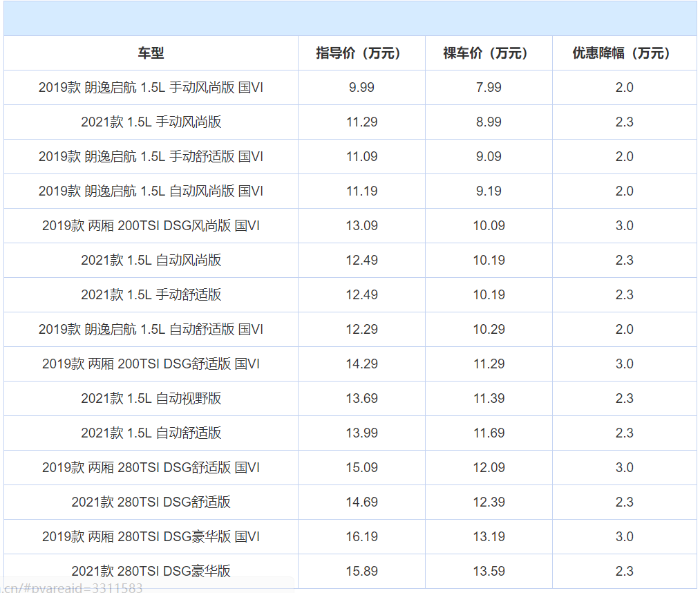This screenshot has height=593, width=700.
Task: Click bare car price 11.69
Action: click(x=489, y=433)
